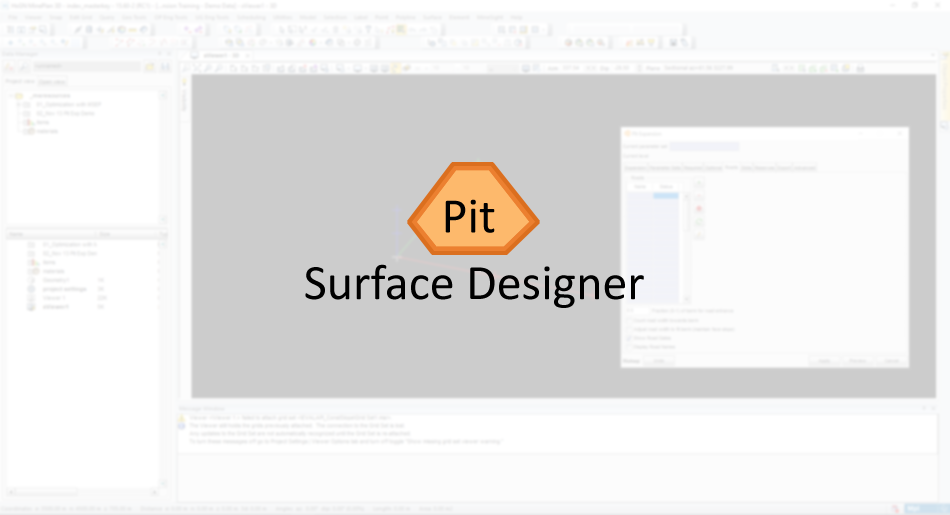The image size is (950, 515).
Task: Enable the Display Road Names checkbox
Action: click(x=630, y=347)
